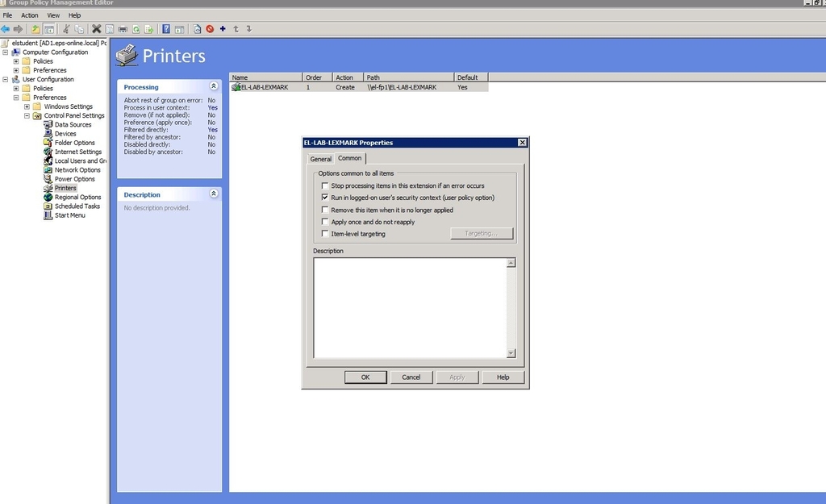Click the Help question mark toolbar icon

[165, 29]
